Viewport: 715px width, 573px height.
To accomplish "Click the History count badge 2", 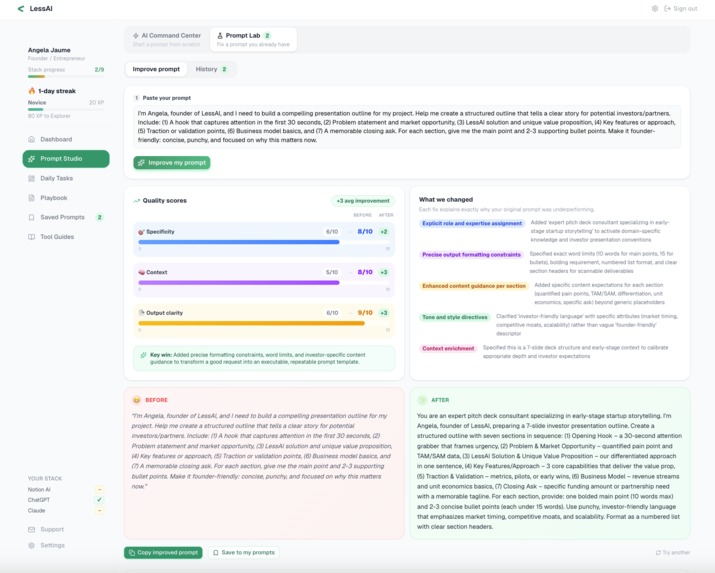I will [x=224, y=69].
